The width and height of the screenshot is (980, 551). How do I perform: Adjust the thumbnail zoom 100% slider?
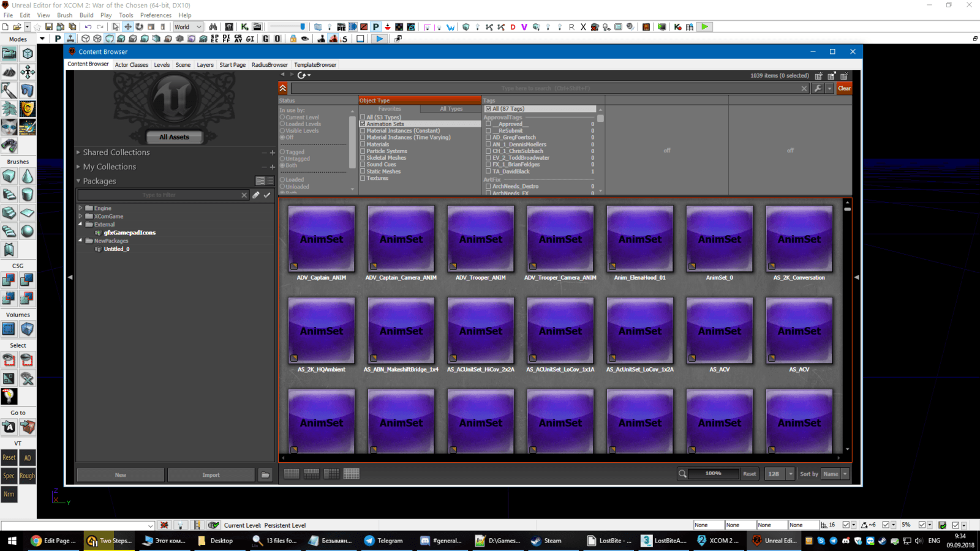[x=714, y=473]
